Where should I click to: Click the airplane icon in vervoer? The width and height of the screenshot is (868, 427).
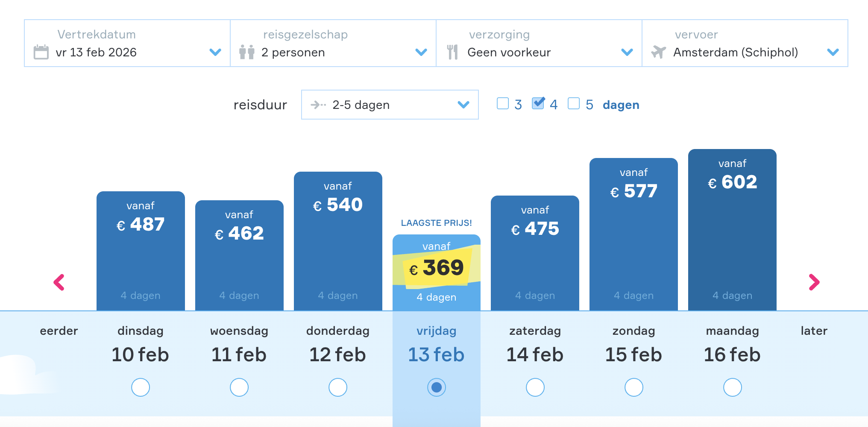[x=658, y=52]
